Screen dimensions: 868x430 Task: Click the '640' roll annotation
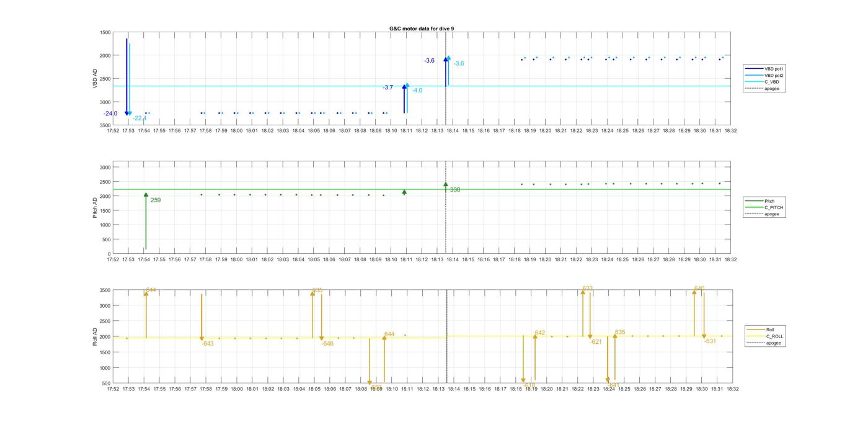click(699, 289)
